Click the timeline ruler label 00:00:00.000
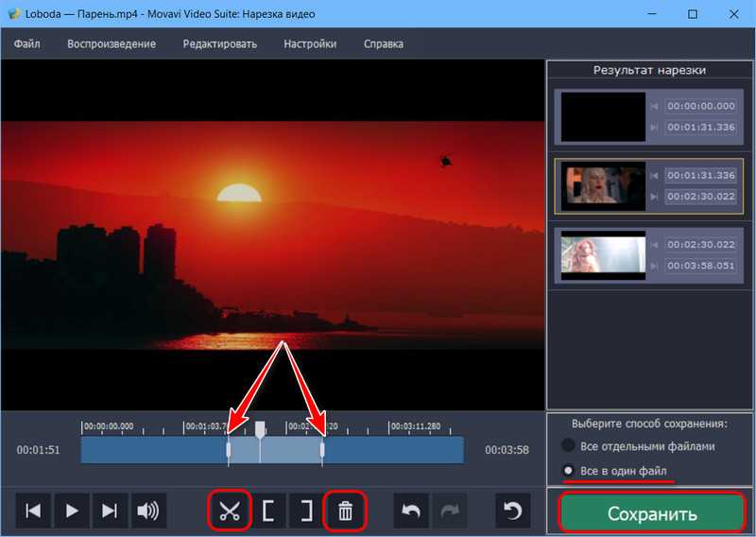 pos(109,426)
